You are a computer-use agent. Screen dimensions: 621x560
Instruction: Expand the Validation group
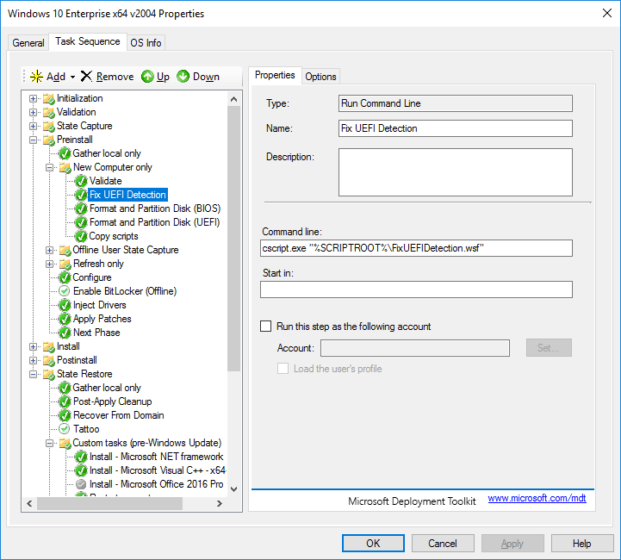[33, 112]
